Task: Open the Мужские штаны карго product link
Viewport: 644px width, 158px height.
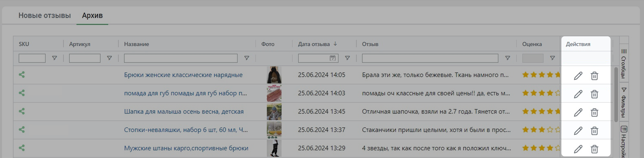Action: tap(186, 148)
